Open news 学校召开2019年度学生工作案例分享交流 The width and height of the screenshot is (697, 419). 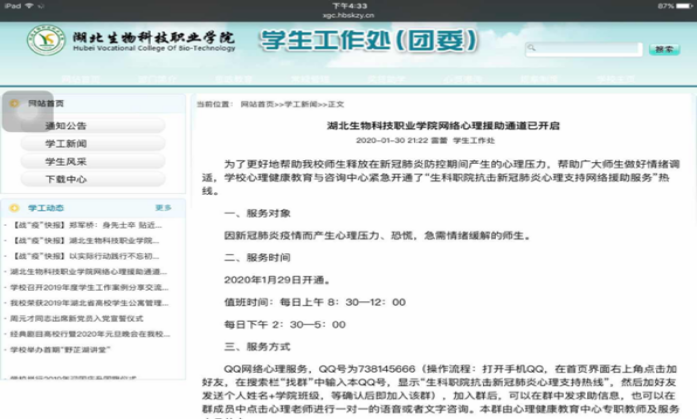pyautogui.click(x=89, y=287)
